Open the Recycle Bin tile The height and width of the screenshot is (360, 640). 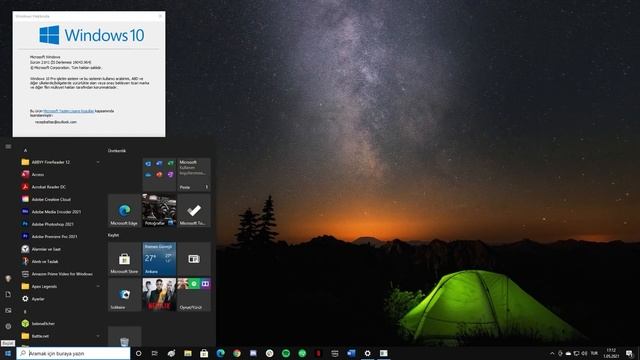[124, 337]
